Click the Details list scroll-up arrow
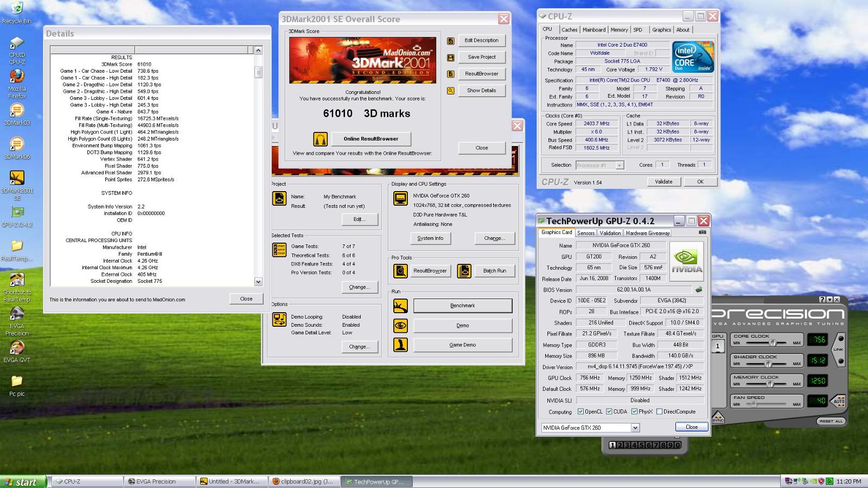This screenshot has width=868, height=488. (x=258, y=50)
